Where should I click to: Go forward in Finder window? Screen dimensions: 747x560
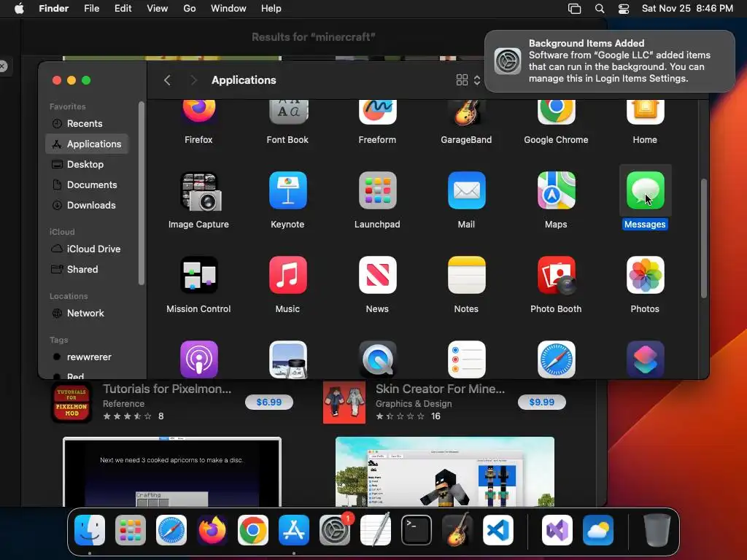click(193, 80)
